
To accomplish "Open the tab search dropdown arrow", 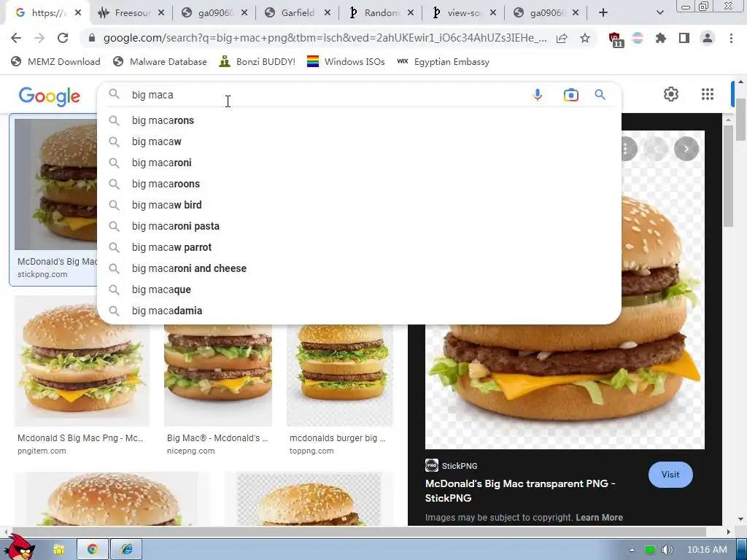I will pyautogui.click(x=659, y=13).
